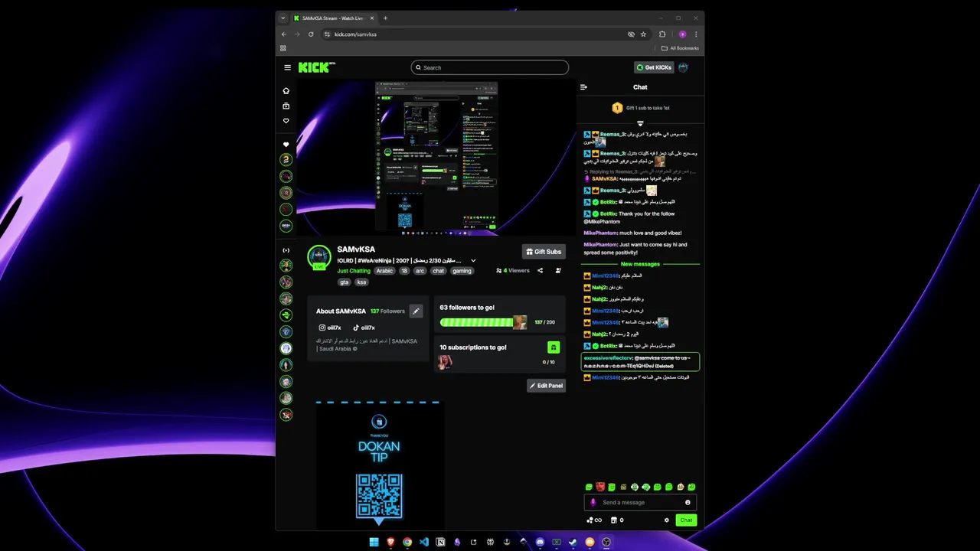Bookmark this page with the star
The image size is (980, 551).
(643, 34)
